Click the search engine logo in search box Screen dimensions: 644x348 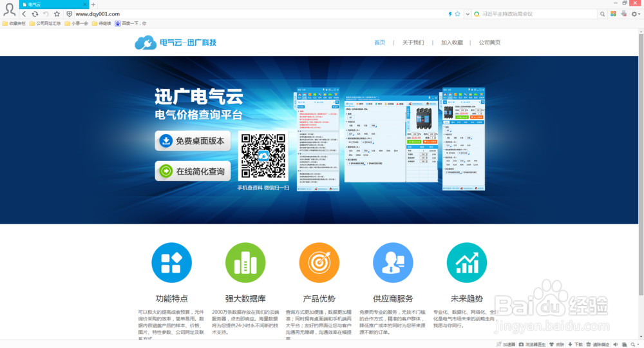click(477, 14)
